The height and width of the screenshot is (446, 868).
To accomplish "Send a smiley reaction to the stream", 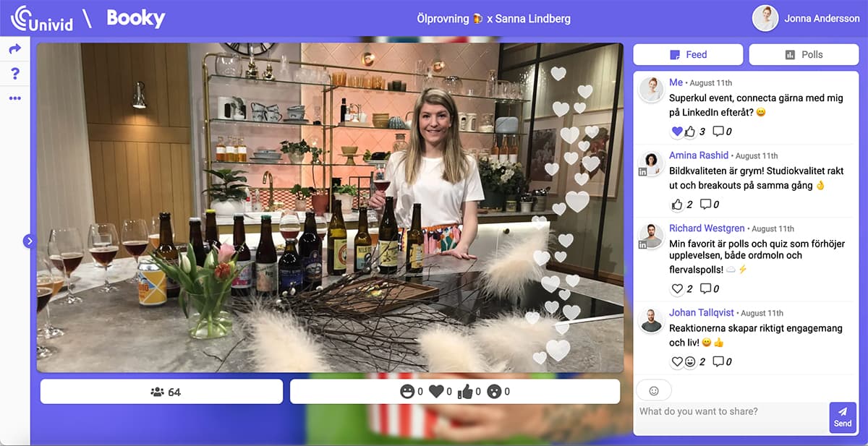I will click(409, 391).
